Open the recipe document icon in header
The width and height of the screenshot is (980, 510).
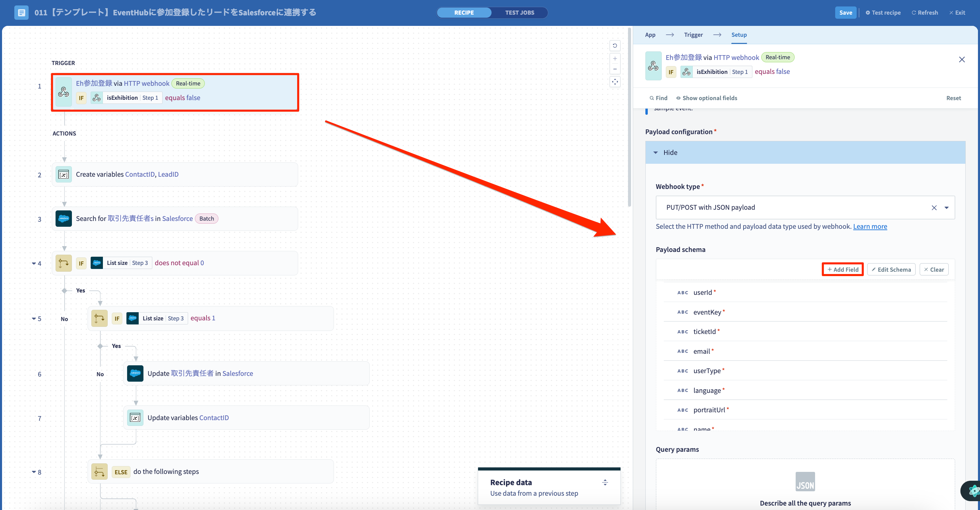pos(21,13)
